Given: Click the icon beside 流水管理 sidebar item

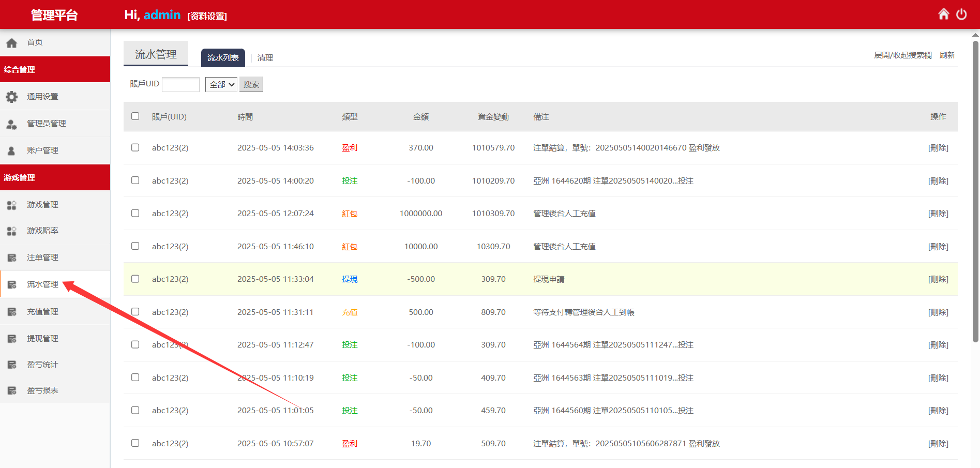Looking at the screenshot, I should tap(11, 285).
